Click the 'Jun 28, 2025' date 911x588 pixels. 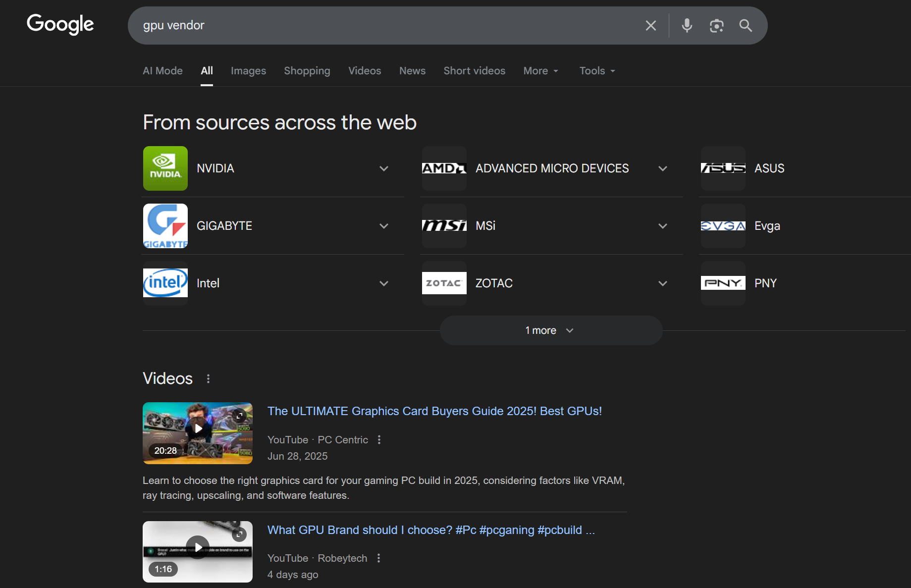point(297,456)
